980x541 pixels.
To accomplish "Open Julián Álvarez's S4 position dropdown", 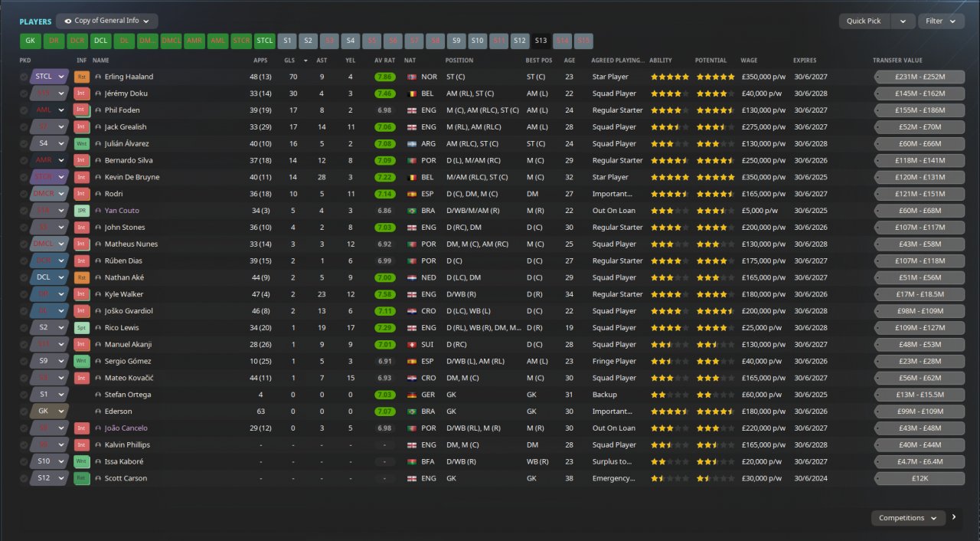I will 50,144.
